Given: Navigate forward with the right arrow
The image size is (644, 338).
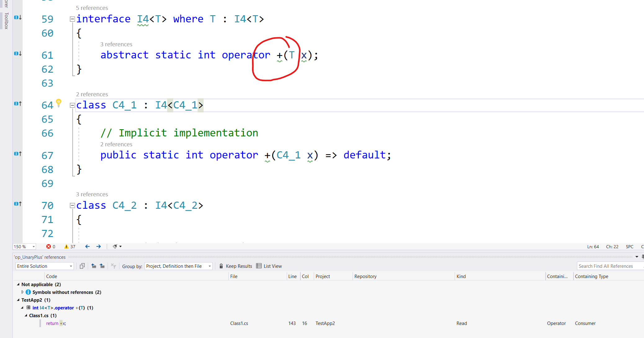Looking at the screenshot, I should tap(99, 247).
